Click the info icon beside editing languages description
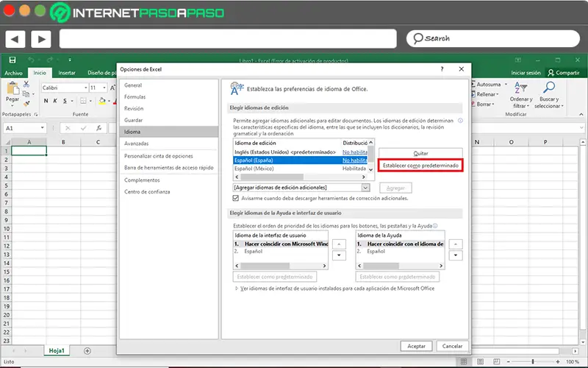Screen dimensions: 588x368 pos(460,121)
